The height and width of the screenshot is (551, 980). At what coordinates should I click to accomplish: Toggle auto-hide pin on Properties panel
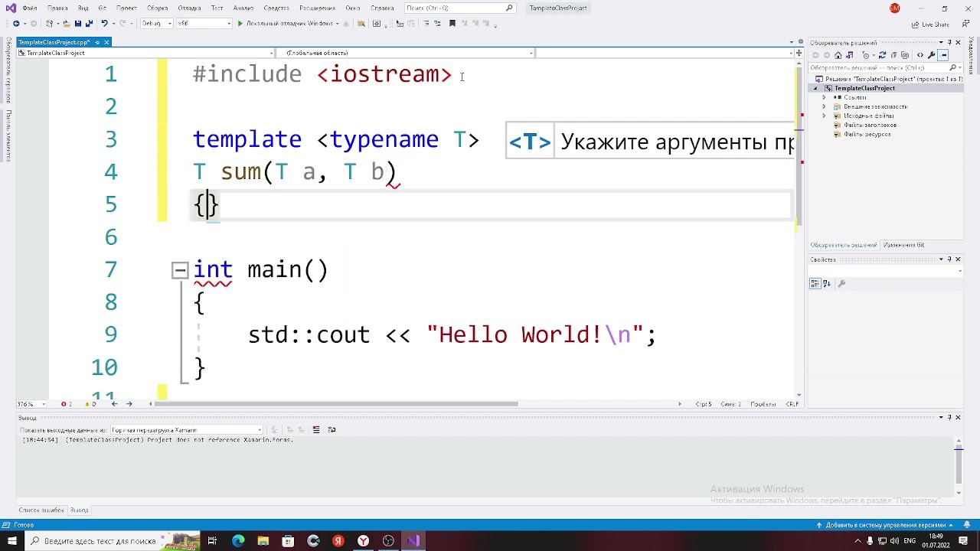click(949, 259)
